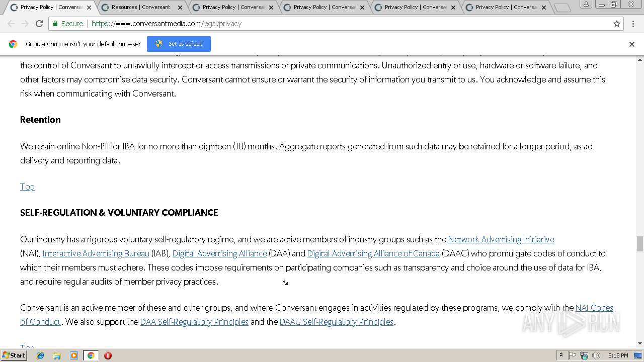
Task: Open the DAAC Self-Regulatory Principles link
Action: tap(337, 322)
